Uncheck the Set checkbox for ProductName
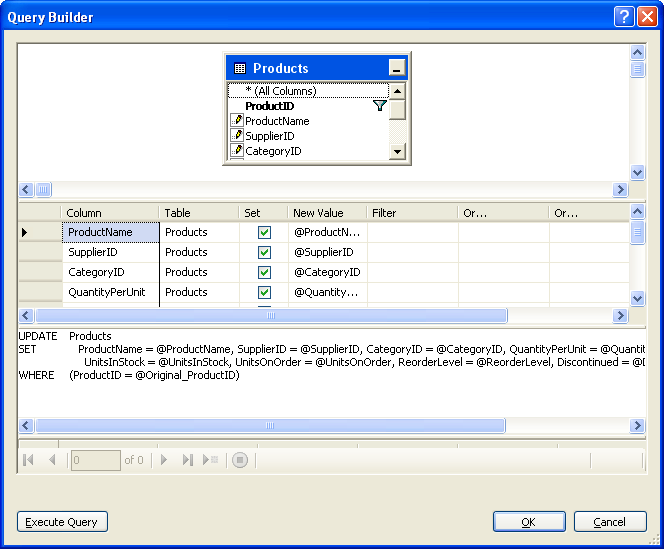 tap(264, 232)
